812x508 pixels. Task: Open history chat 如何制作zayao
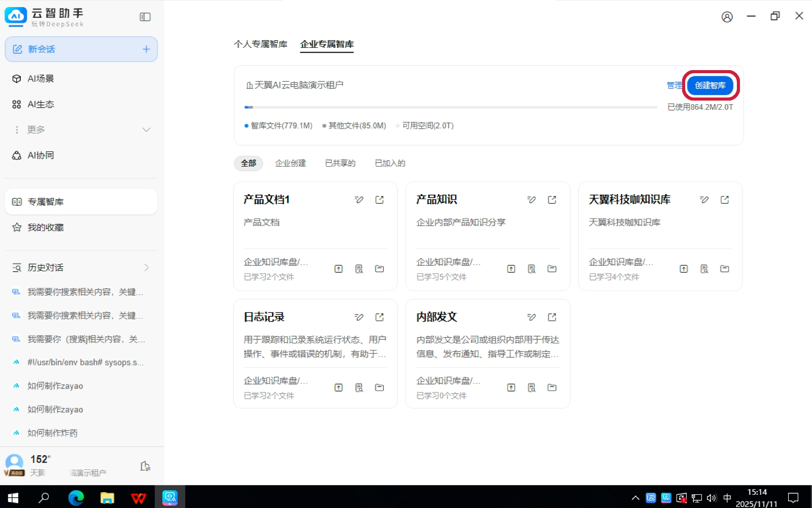click(x=55, y=386)
